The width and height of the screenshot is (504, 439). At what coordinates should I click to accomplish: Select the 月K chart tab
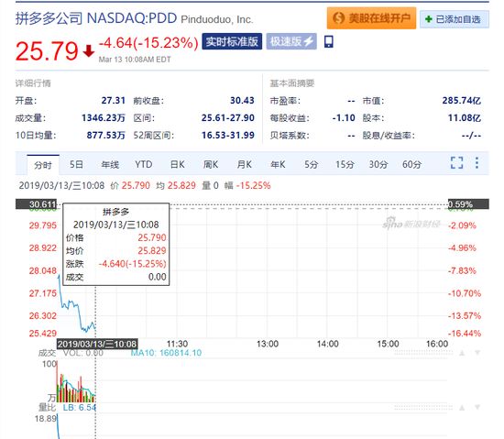[x=245, y=165]
